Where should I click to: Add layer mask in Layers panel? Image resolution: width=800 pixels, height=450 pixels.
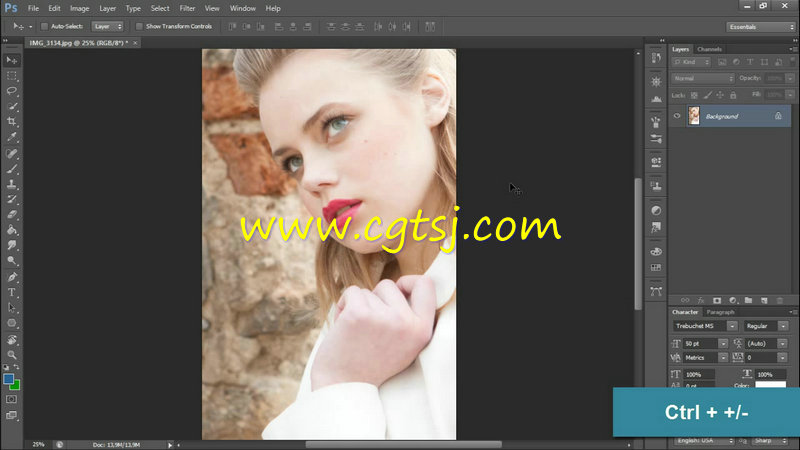click(x=717, y=301)
